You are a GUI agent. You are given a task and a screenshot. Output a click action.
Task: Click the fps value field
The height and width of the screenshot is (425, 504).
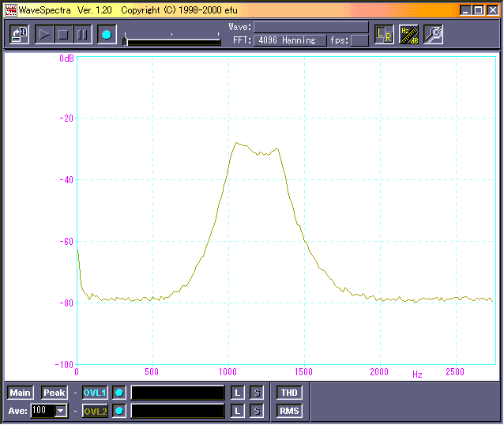click(359, 40)
